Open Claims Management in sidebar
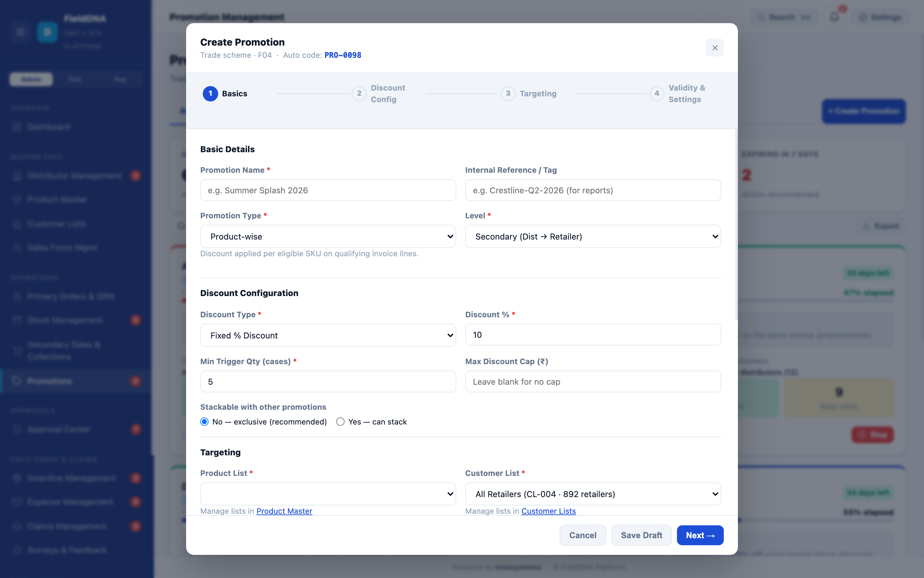The image size is (924, 578). (x=76, y=526)
